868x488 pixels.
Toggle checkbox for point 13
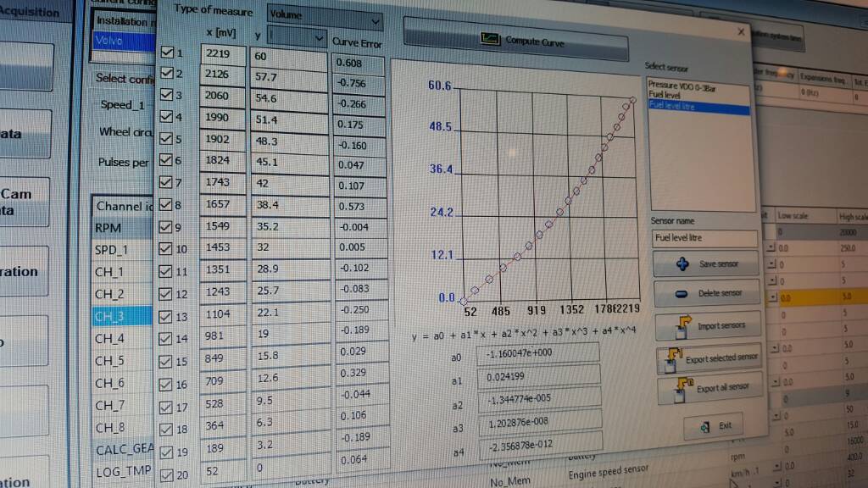(165, 317)
